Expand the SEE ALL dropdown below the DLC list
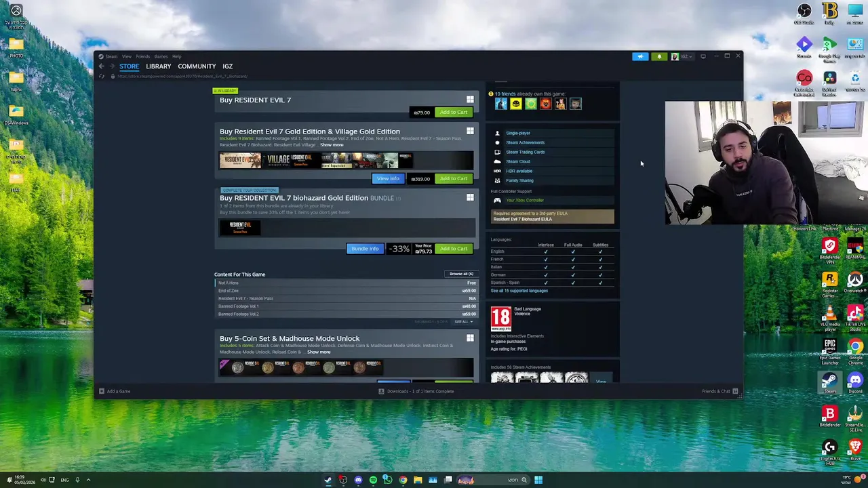The height and width of the screenshot is (488, 868). pos(463,321)
